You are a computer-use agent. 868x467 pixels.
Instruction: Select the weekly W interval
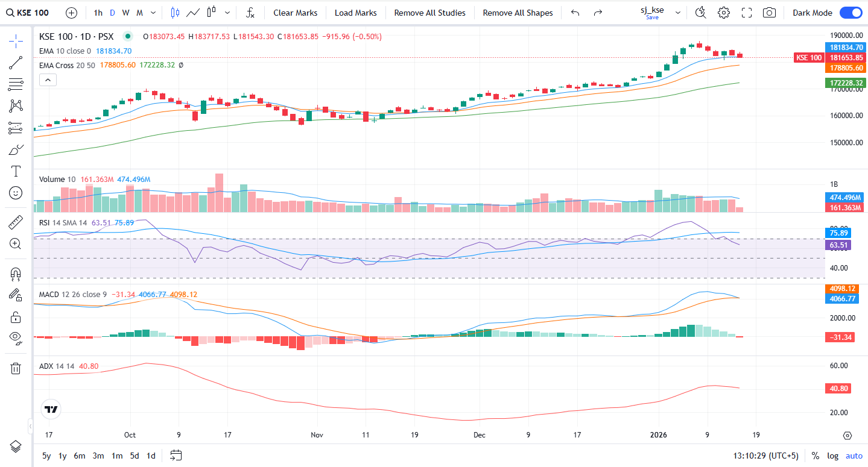125,13
